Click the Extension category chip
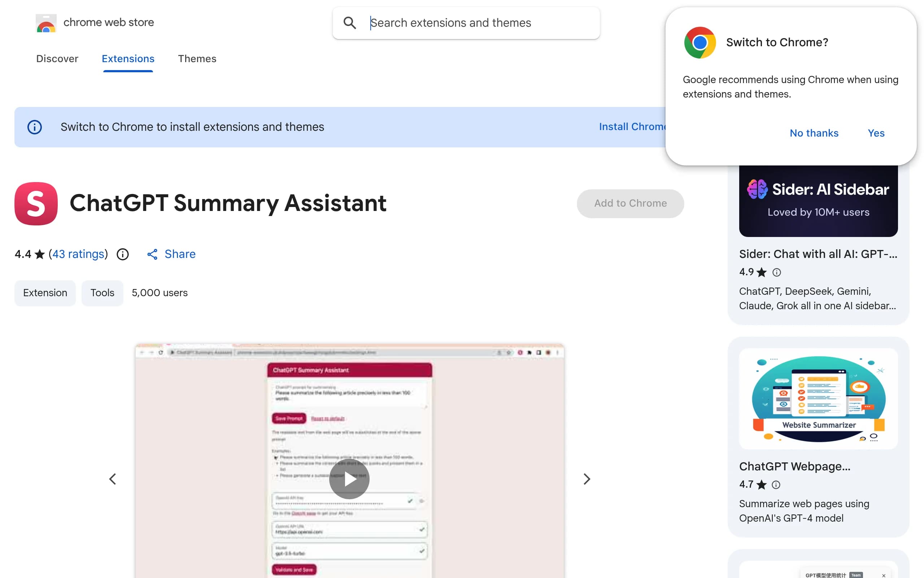The height and width of the screenshot is (578, 924). (45, 293)
